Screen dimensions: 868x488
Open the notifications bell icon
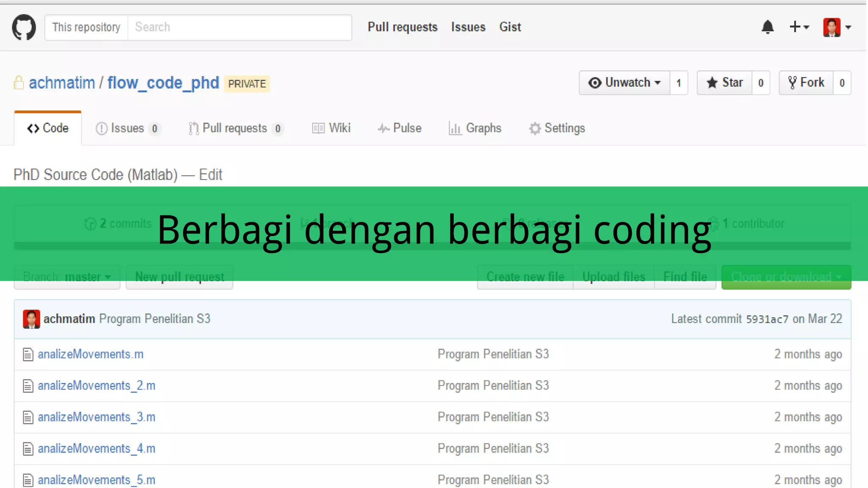coord(768,27)
